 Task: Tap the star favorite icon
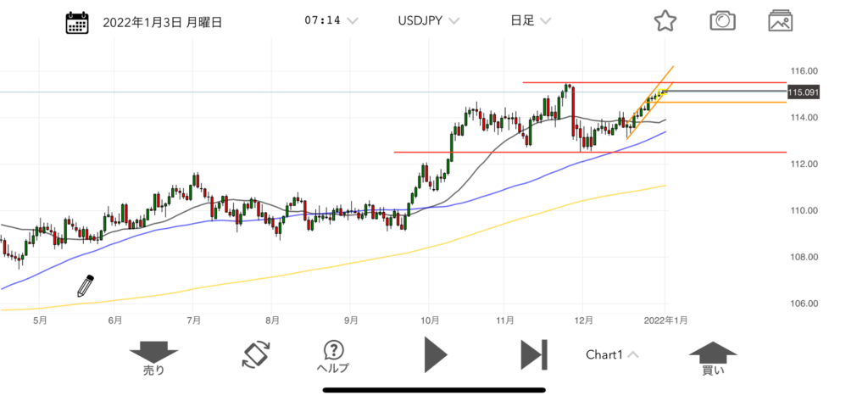point(665,21)
